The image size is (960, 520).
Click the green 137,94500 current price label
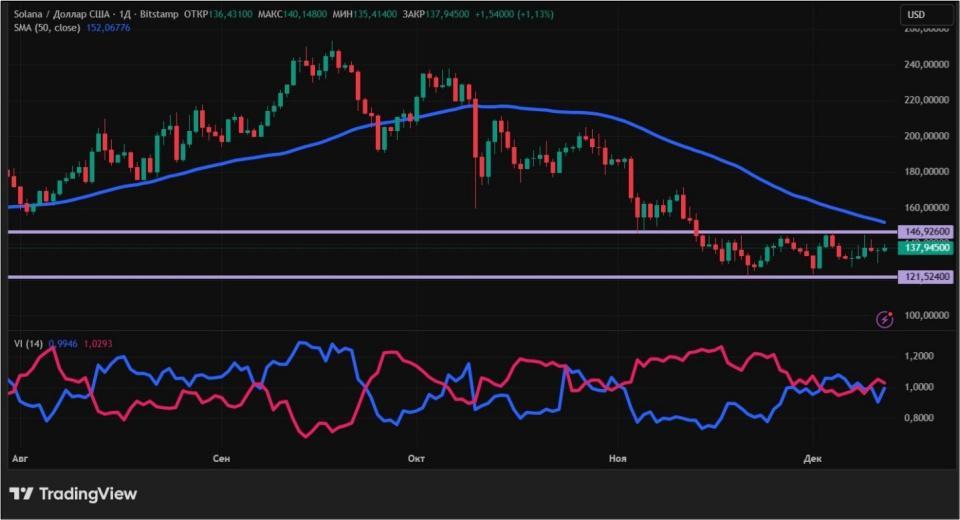tap(923, 247)
